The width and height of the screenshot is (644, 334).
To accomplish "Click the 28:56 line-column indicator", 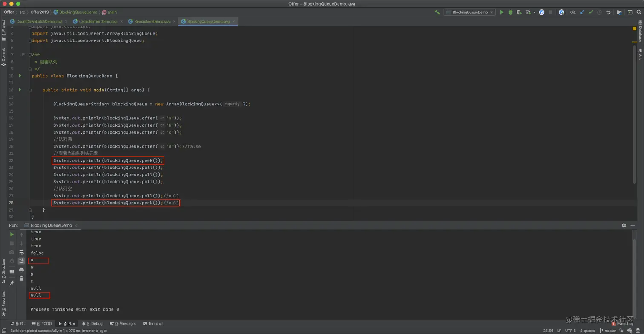I will click(x=548, y=331).
